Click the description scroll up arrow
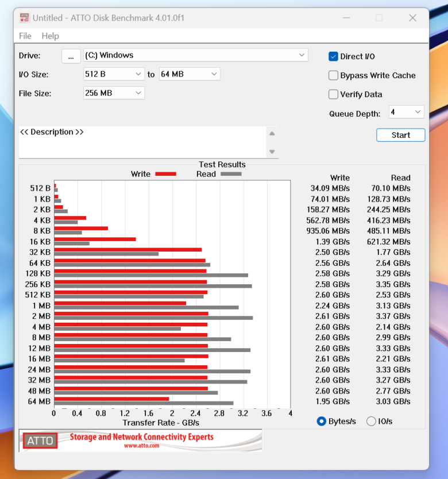The image size is (448, 479). click(272, 133)
